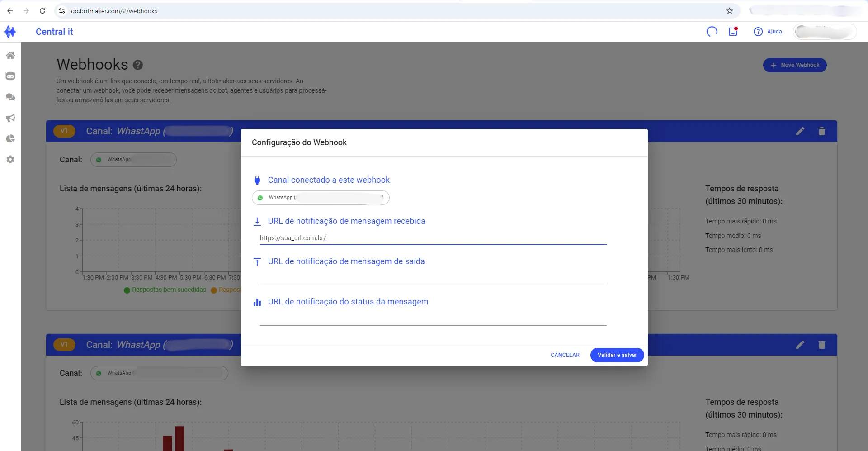The height and width of the screenshot is (451, 868).
Task: Click 'Canal conectado a este webhook' label
Action: (x=329, y=180)
